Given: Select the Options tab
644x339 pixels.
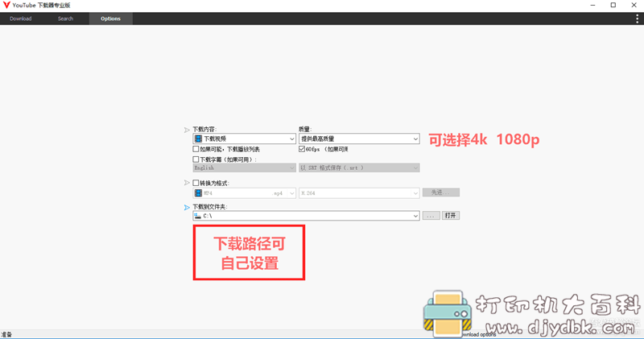Looking at the screenshot, I should point(110,19).
